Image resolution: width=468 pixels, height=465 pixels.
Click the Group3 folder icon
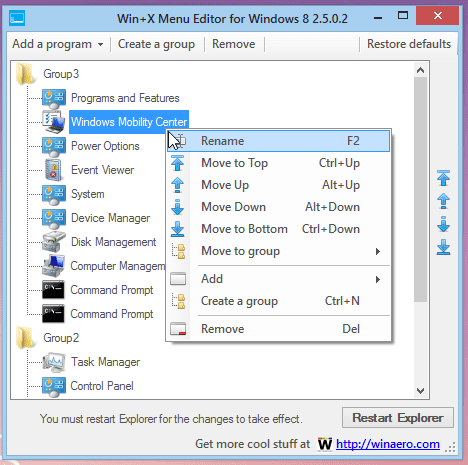coord(25,74)
